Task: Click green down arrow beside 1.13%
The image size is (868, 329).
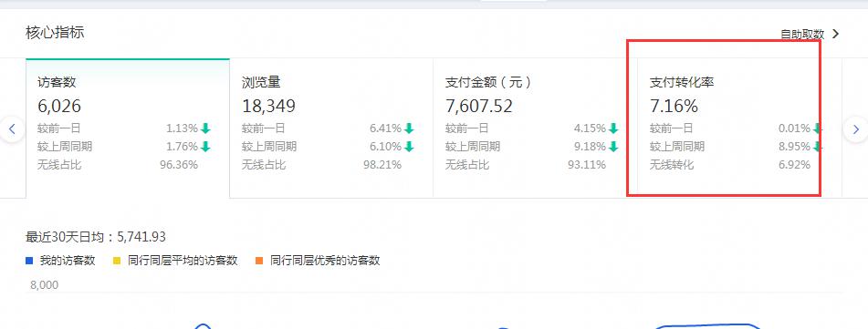Action: 205,129
